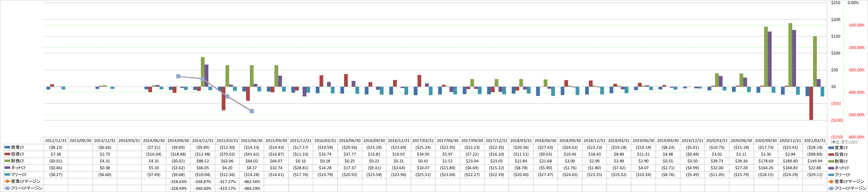The image size is (868, 192).
Task: Click the -300.00% secondary axis label
Action: (x=856, y=70)
